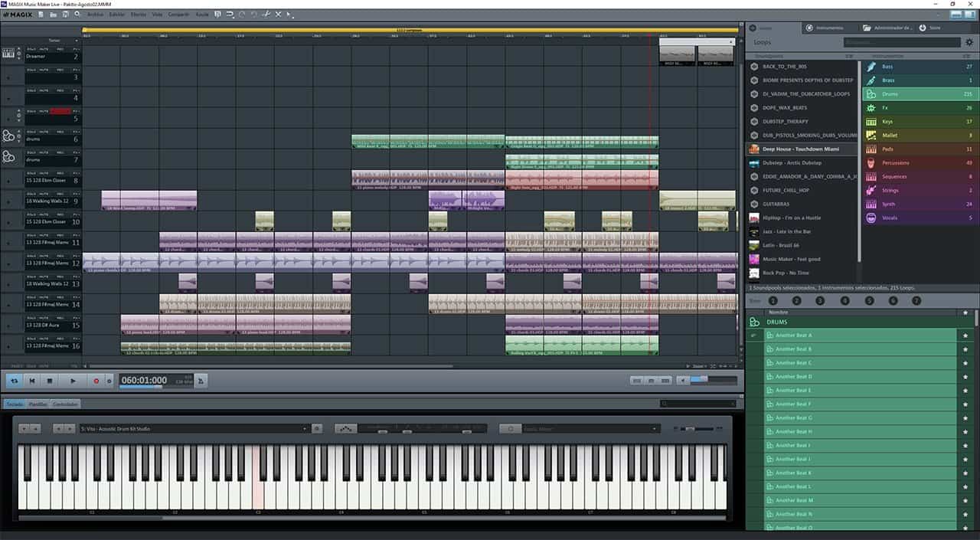Open the Archivo menu
Viewport: 980px width, 540px height.
(x=96, y=15)
